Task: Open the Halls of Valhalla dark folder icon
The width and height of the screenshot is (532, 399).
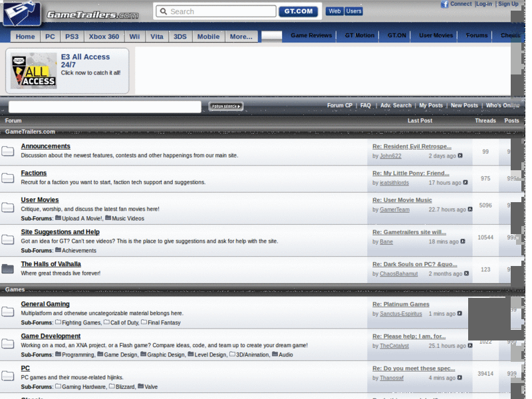Action: pos(7,269)
